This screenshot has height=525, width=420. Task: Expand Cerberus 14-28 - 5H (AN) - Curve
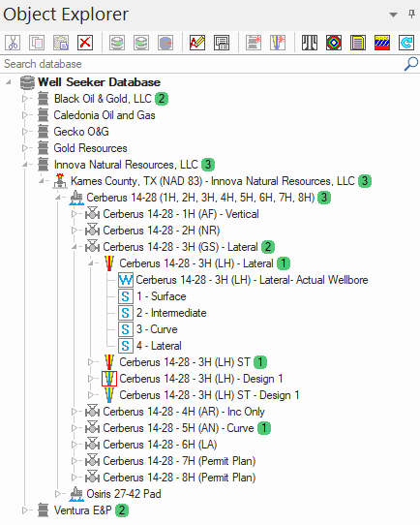click(75, 428)
